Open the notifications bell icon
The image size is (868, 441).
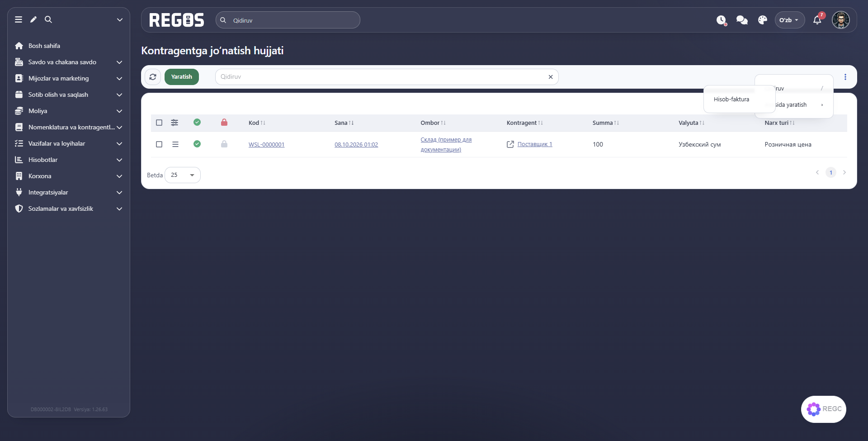coord(817,20)
